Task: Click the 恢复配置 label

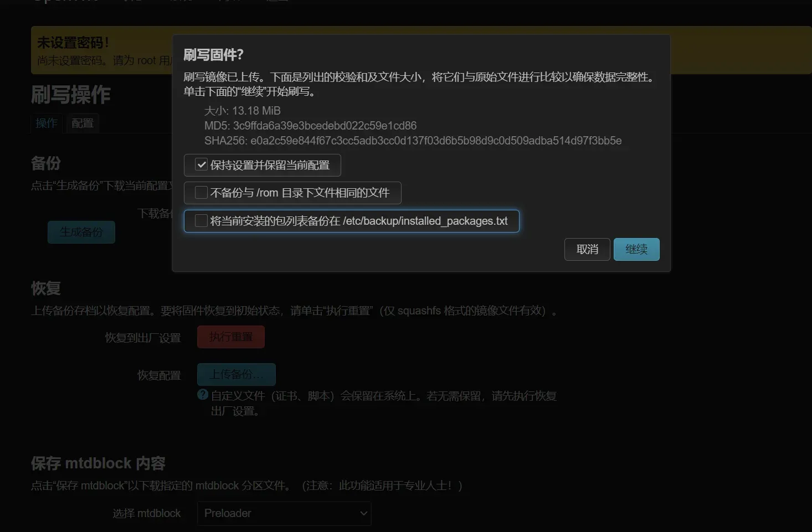Action: (x=159, y=375)
